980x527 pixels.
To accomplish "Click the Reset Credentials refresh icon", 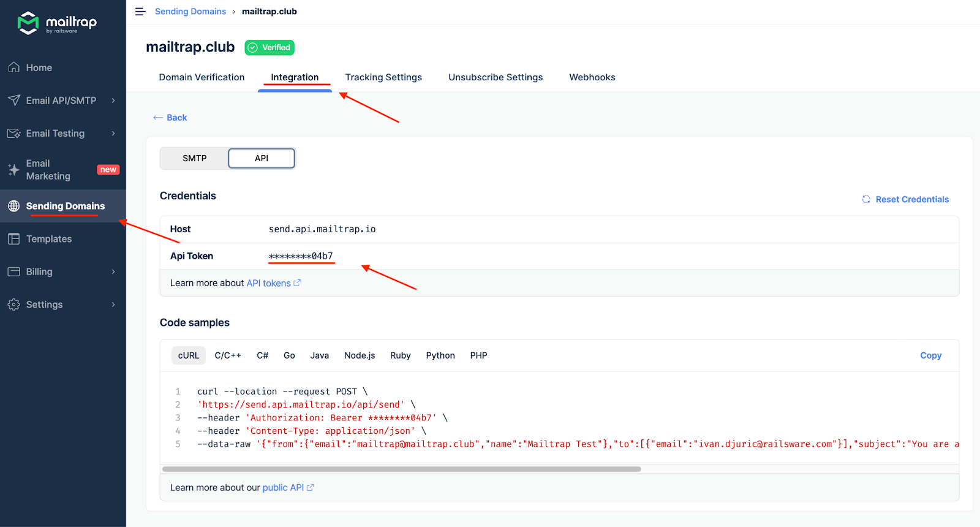I will point(866,199).
